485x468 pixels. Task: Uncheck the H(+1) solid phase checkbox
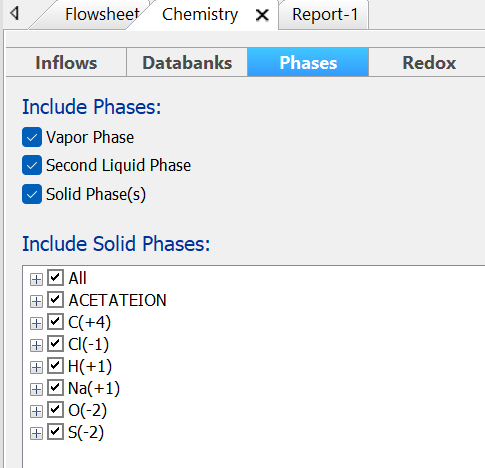tap(55, 366)
